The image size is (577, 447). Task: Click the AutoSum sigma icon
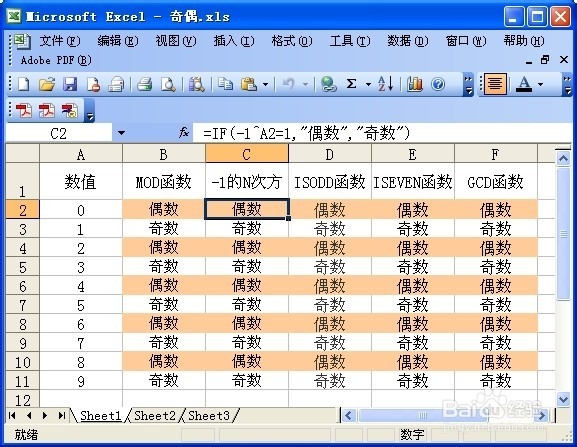tap(351, 84)
